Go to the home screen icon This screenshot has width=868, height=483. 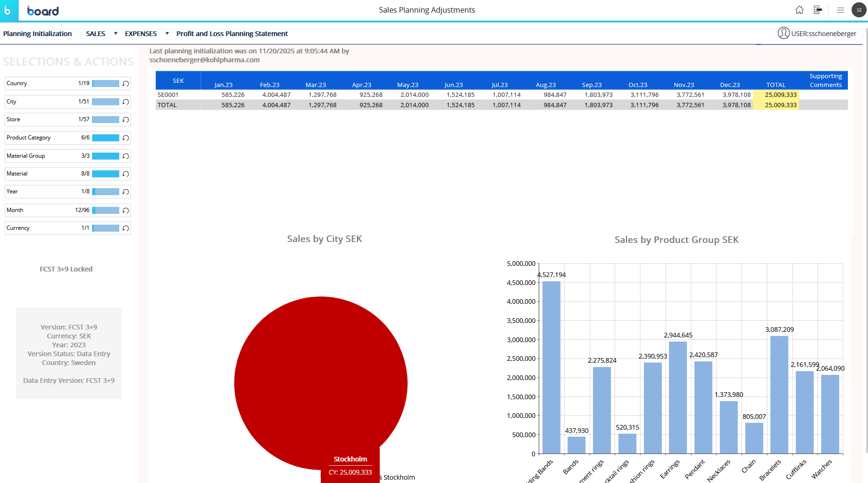click(799, 10)
